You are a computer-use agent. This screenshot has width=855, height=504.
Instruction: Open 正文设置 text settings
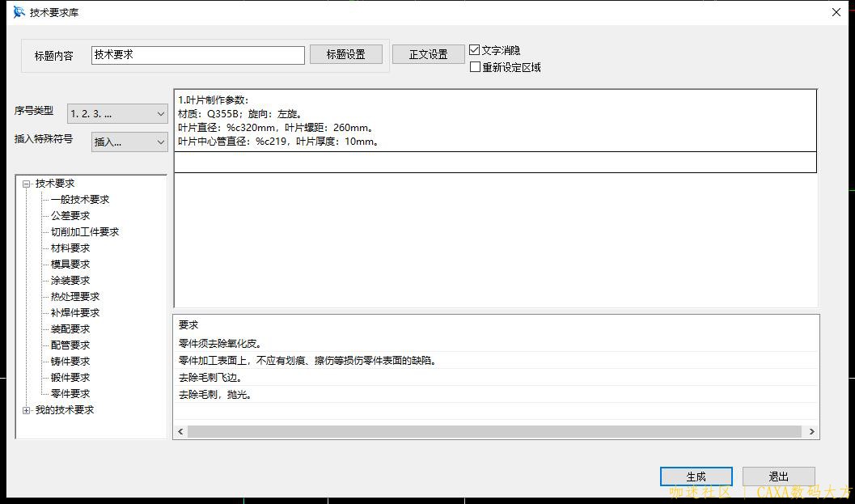[428, 54]
